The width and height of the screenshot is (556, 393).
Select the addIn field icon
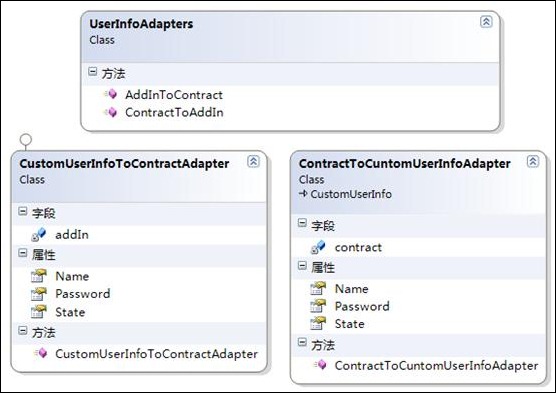click(39, 234)
